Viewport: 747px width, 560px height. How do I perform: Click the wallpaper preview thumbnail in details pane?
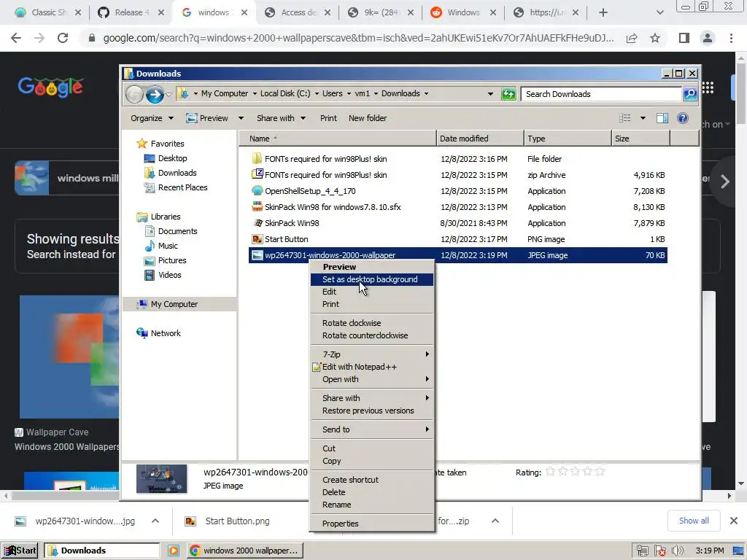click(161, 478)
